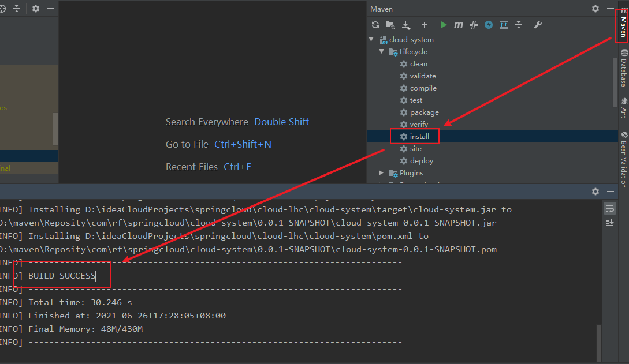This screenshot has width=629, height=364.
Task: Collapse the Lifecycle node
Action: pyautogui.click(x=381, y=51)
